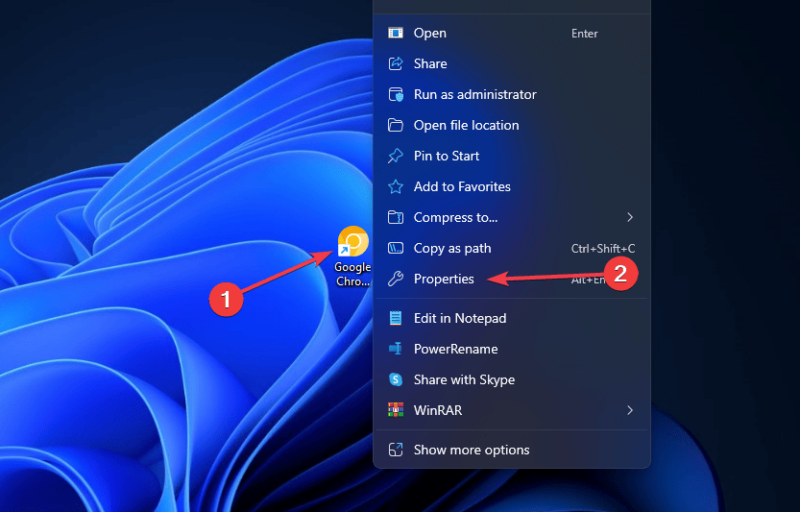This screenshot has width=800, height=512.
Task: Click the Properties wrench icon
Action: tap(395, 279)
